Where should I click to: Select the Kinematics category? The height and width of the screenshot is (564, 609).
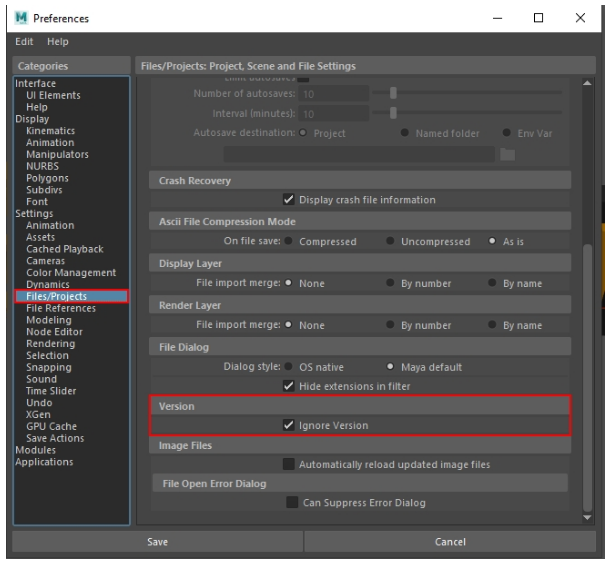(x=50, y=131)
